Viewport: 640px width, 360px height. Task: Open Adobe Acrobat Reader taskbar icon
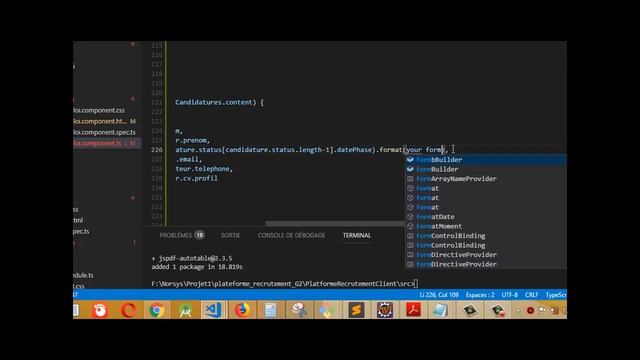pos(413,310)
